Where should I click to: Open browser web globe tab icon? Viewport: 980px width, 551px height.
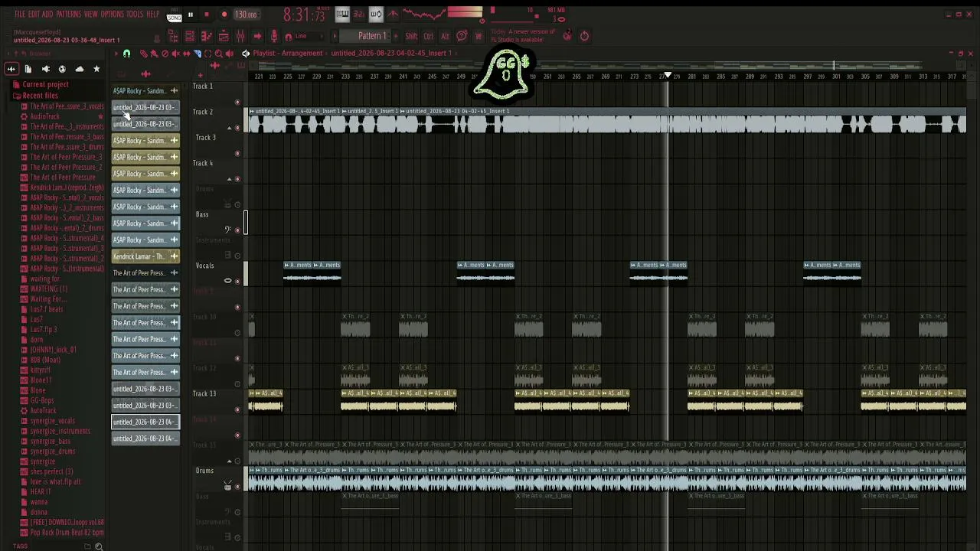coord(62,69)
